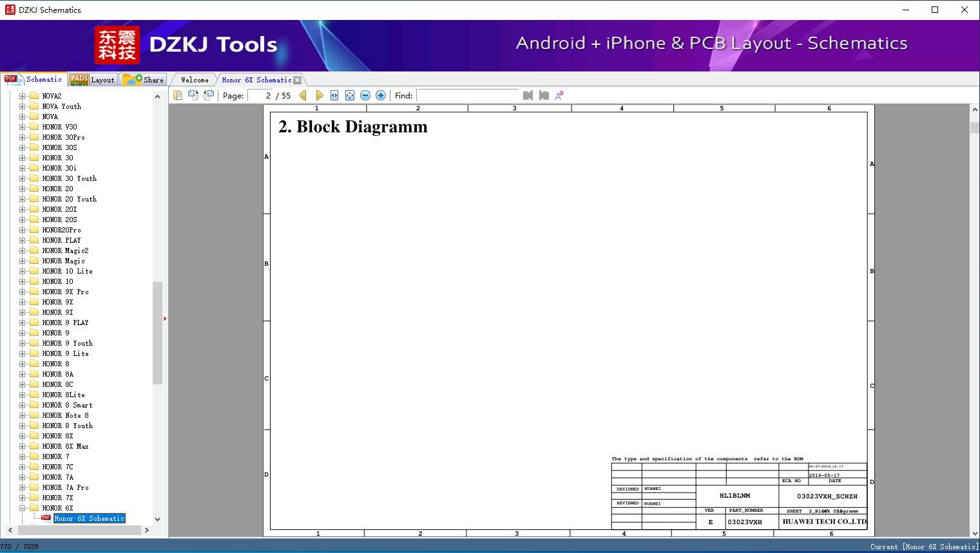This screenshot has width=980, height=553.
Task: Click the document scrollbar thumb
Action: 974,127
